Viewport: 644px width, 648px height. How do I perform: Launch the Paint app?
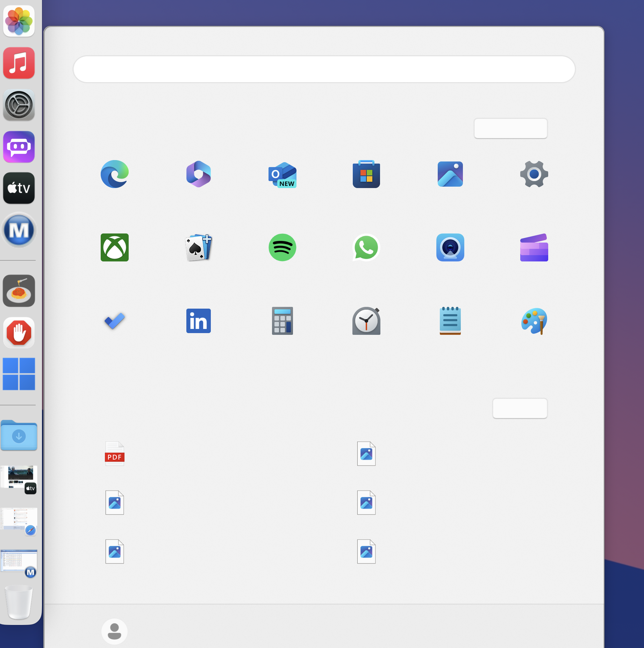point(534,321)
